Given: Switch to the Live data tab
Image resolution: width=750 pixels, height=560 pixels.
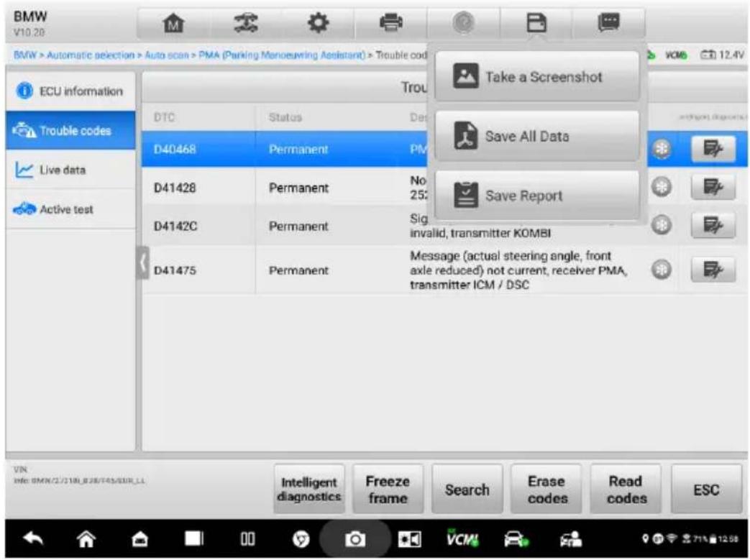Looking at the screenshot, I should pos(70,170).
